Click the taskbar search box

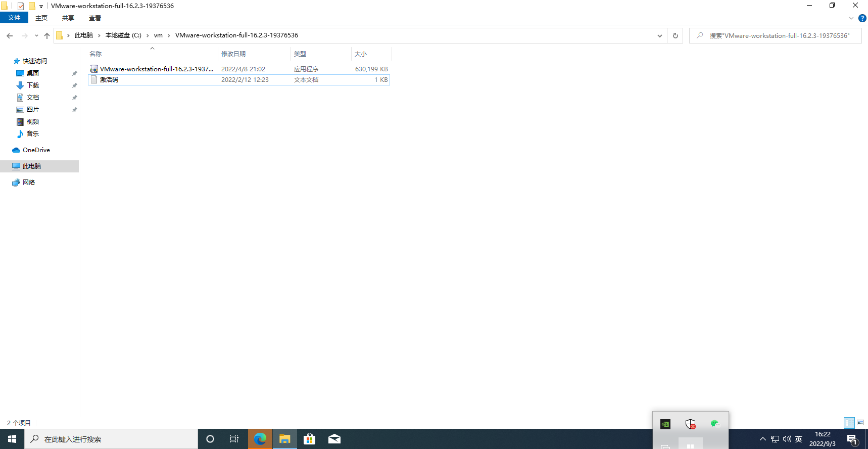coord(111,439)
